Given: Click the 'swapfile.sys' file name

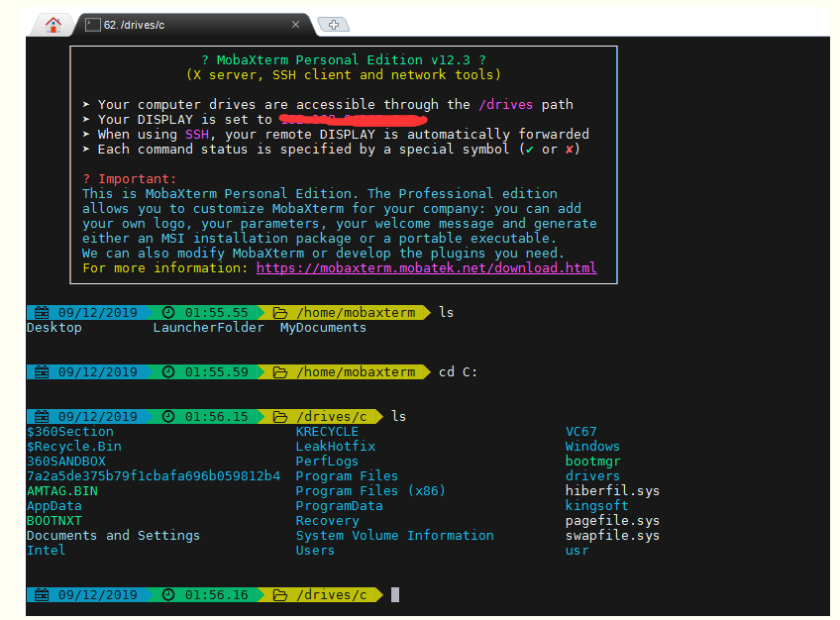Looking at the screenshot, I should (612, 536).
